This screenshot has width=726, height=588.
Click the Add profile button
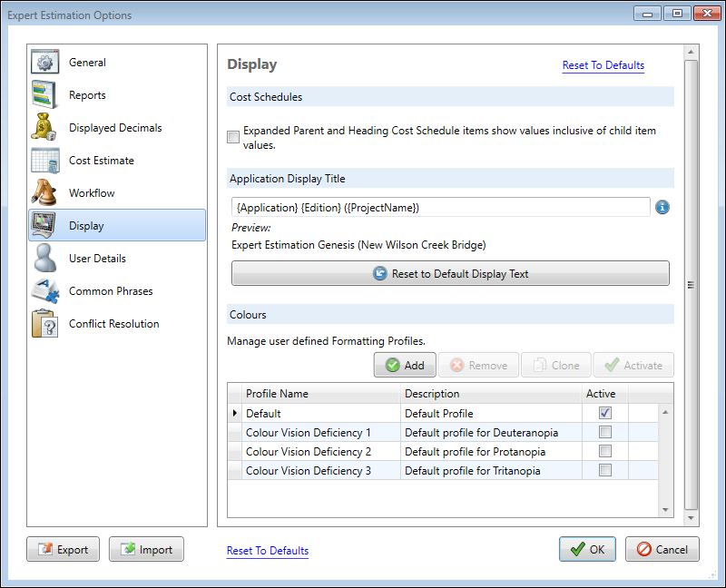[x=405, y=366]
